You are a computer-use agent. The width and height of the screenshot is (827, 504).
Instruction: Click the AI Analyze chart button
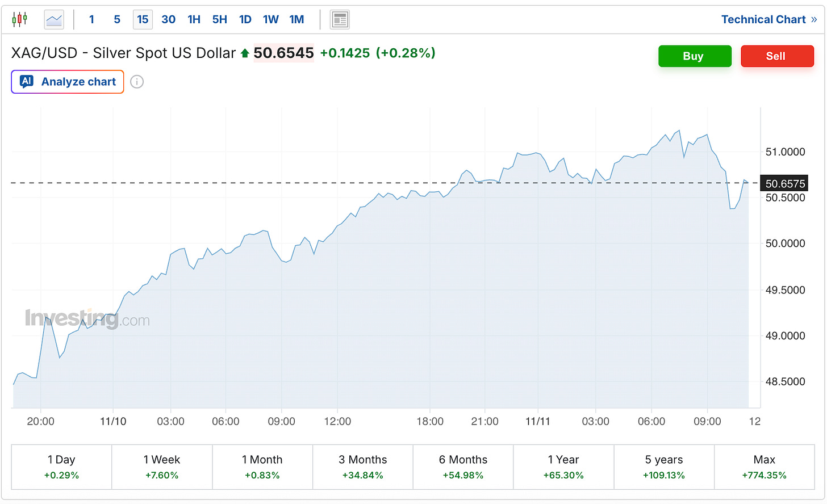68,82
